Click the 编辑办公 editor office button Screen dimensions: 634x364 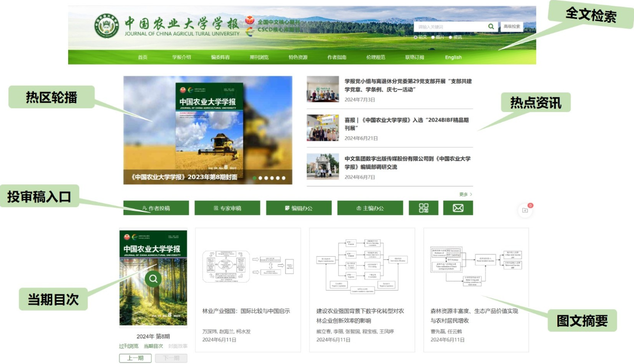[299, 208]
